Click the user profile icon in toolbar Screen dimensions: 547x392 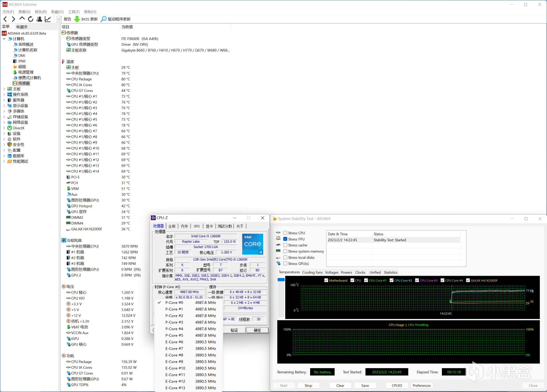[39, 19]
